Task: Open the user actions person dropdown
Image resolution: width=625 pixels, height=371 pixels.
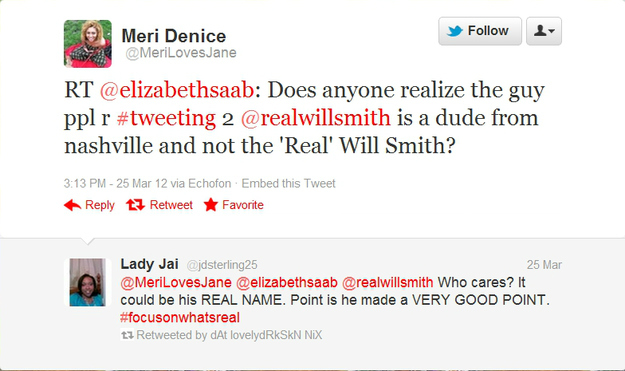Action: (x=544, y=31)
